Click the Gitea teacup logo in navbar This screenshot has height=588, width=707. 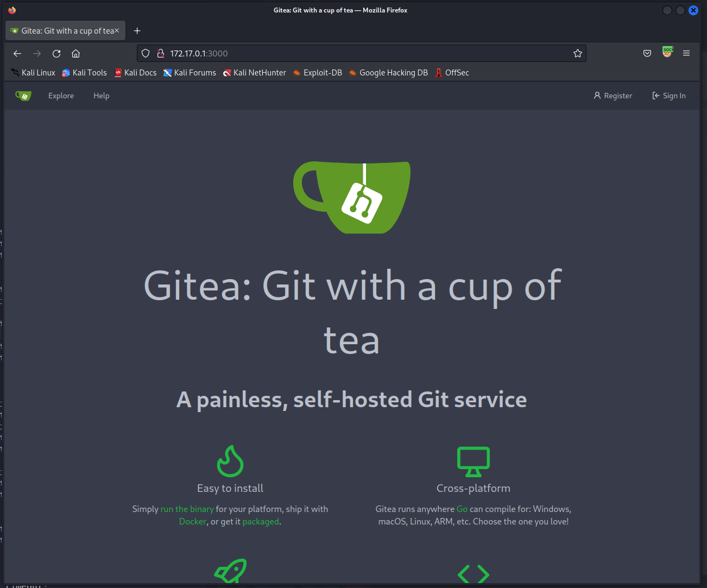(23, 96)
